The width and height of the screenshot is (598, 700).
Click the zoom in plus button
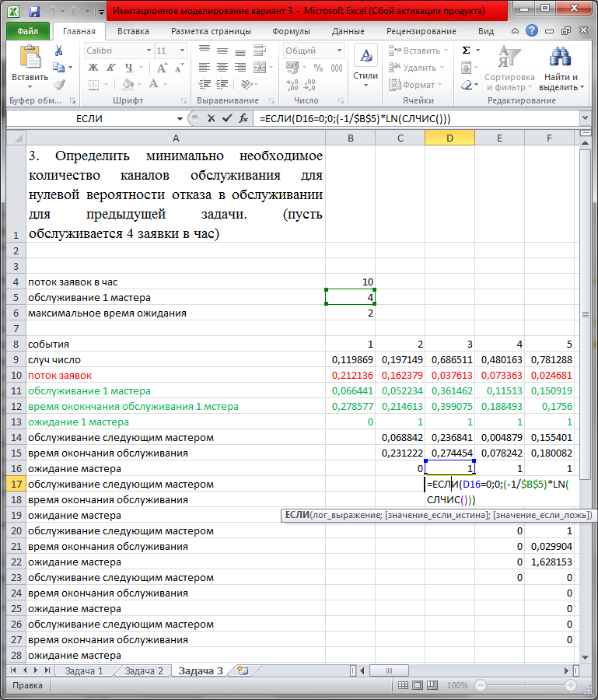click(x=571, y=685)
